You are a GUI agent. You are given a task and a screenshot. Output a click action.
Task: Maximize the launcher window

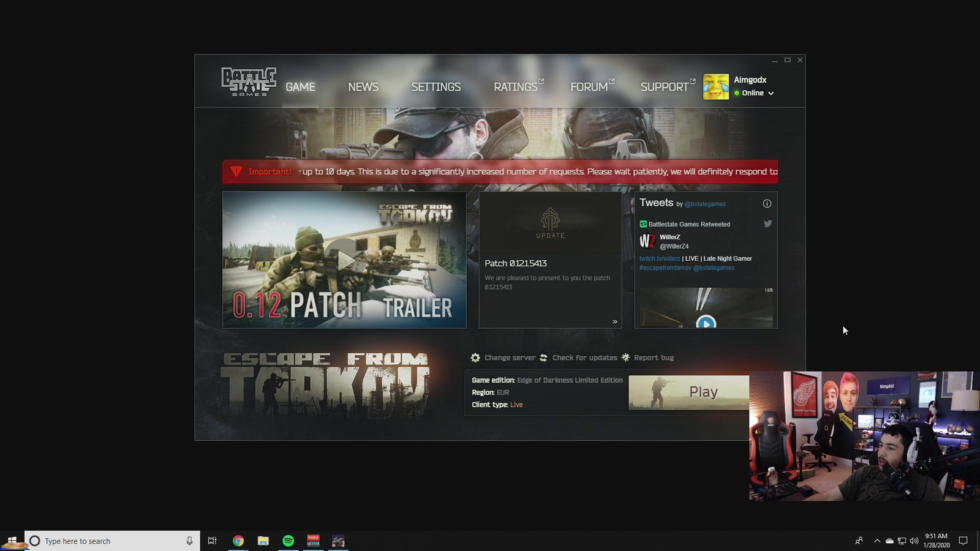(x=788, y=60)
